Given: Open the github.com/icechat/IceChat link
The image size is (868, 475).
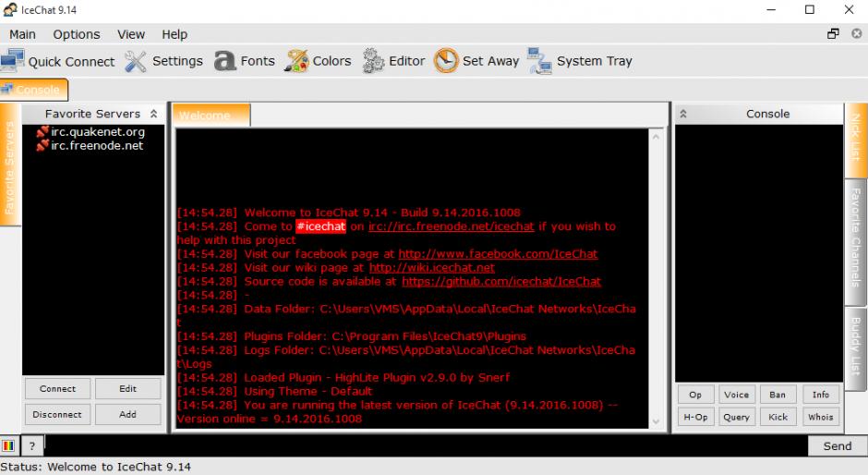Looking at the screenshot, I should (501, 282).
